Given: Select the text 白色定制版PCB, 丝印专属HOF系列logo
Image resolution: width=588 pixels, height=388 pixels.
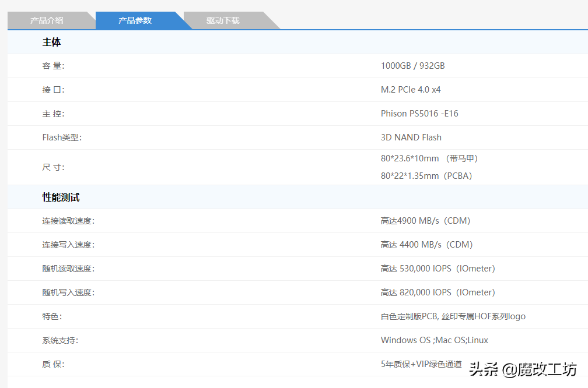Looking at the screenshot, I should (453, 316).
